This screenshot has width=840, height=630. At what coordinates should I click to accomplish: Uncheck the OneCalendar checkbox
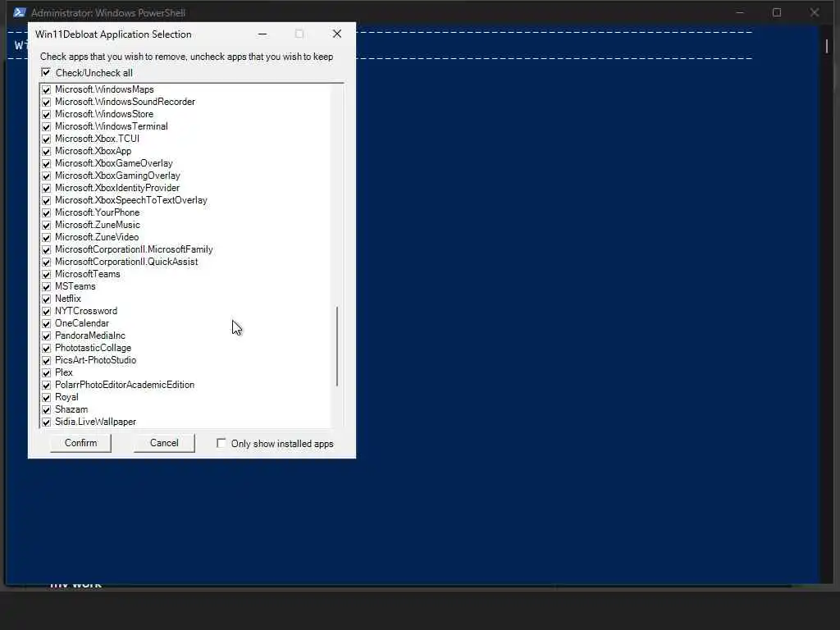click(x=47, y=324)
